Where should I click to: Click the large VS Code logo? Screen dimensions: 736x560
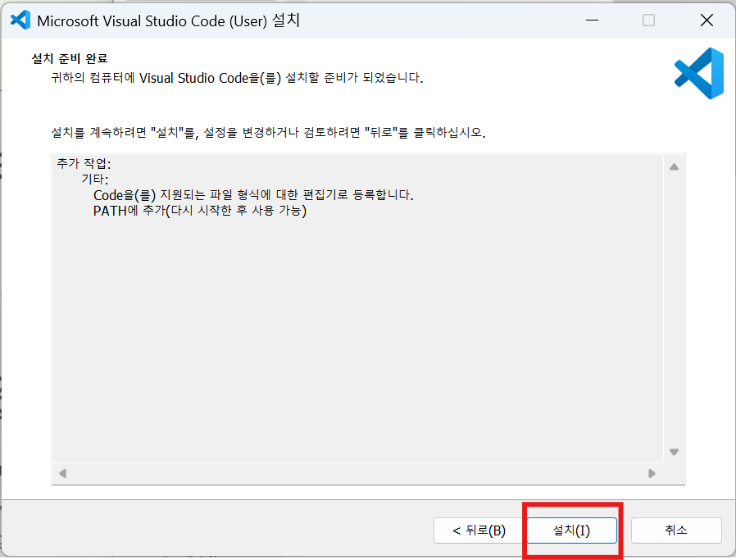click(699, 73)
